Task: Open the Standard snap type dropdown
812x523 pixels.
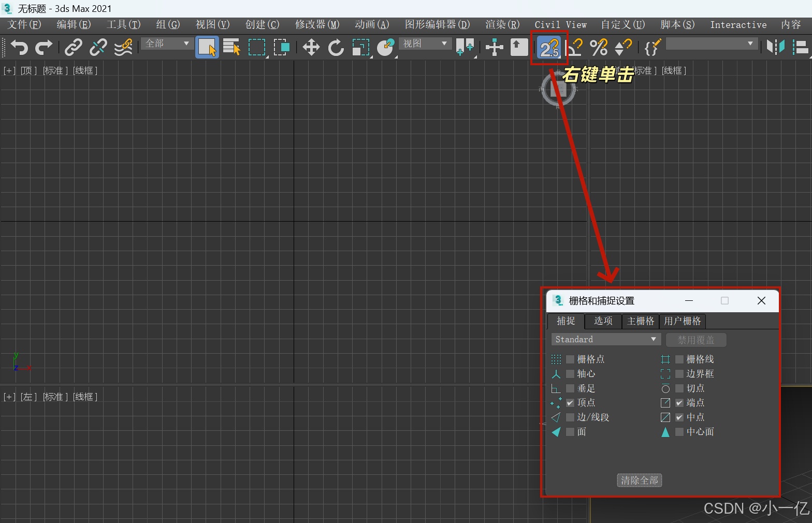Action: click(606, 339)
